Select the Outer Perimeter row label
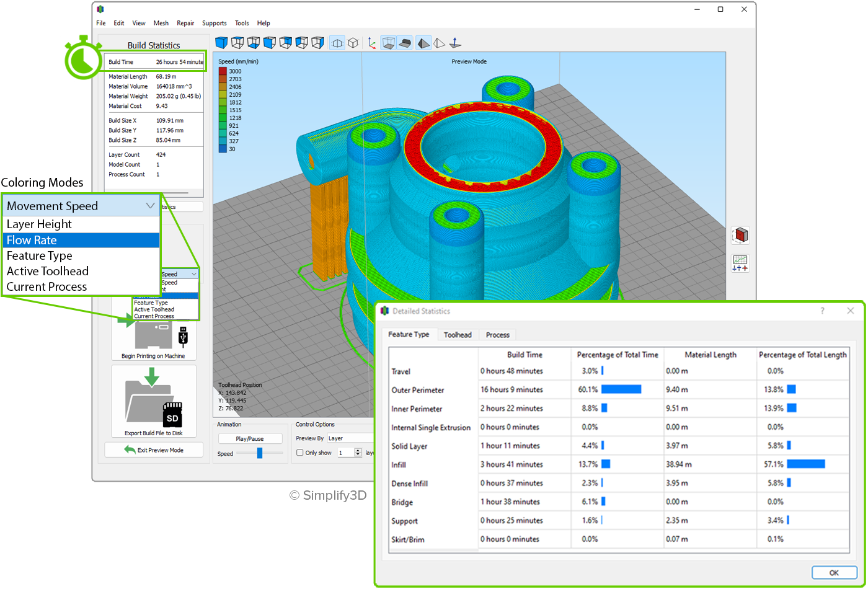 (418, 390)
